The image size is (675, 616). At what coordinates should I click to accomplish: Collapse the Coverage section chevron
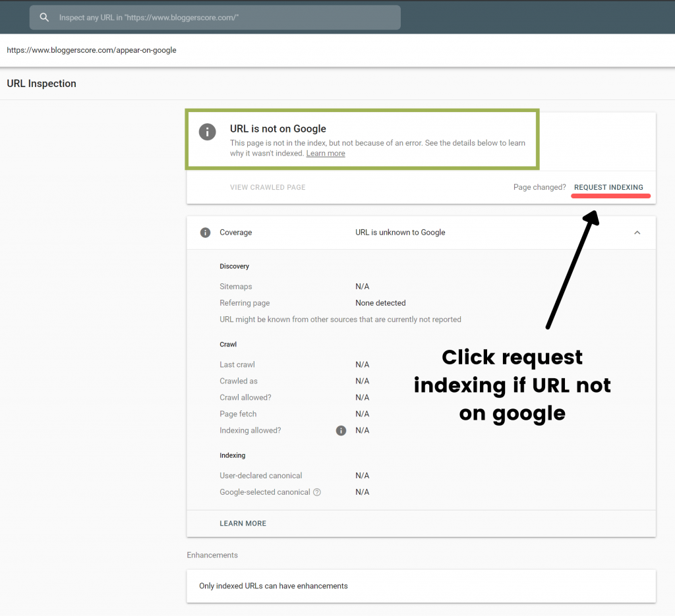pos(637,233)
